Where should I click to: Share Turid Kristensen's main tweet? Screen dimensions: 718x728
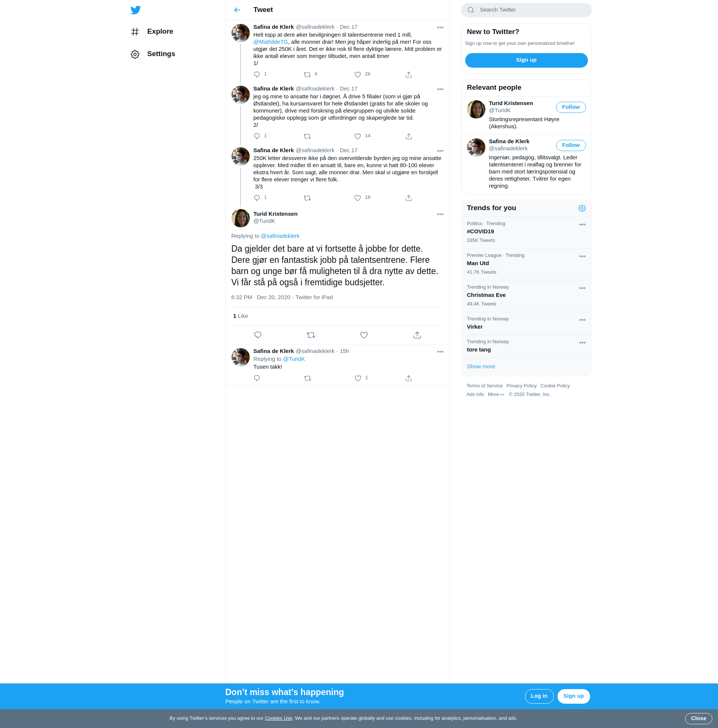417,335
